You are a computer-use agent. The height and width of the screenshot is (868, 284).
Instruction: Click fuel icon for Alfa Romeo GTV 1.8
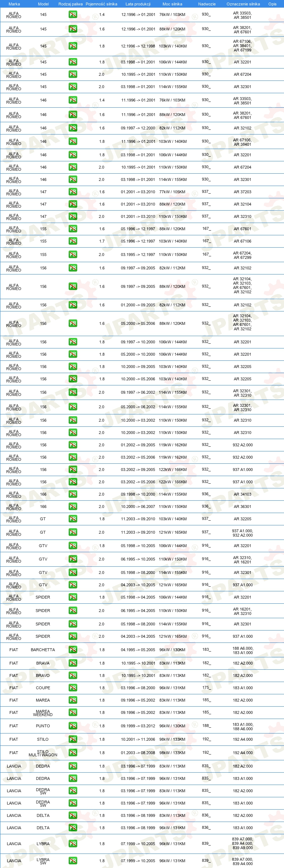(x=73, y=546)
